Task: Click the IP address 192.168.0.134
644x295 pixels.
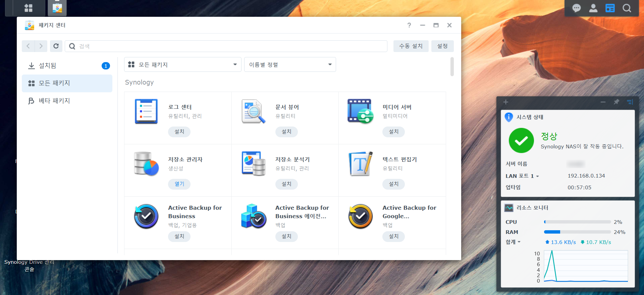Action: [586, 176]
